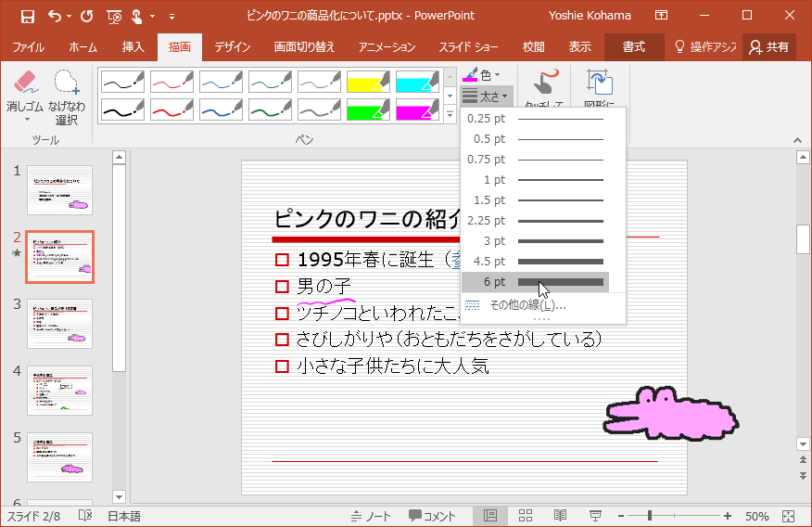Select 2.25 pt line thickness
Screen dimensions: 812x527
click(535, 221)
